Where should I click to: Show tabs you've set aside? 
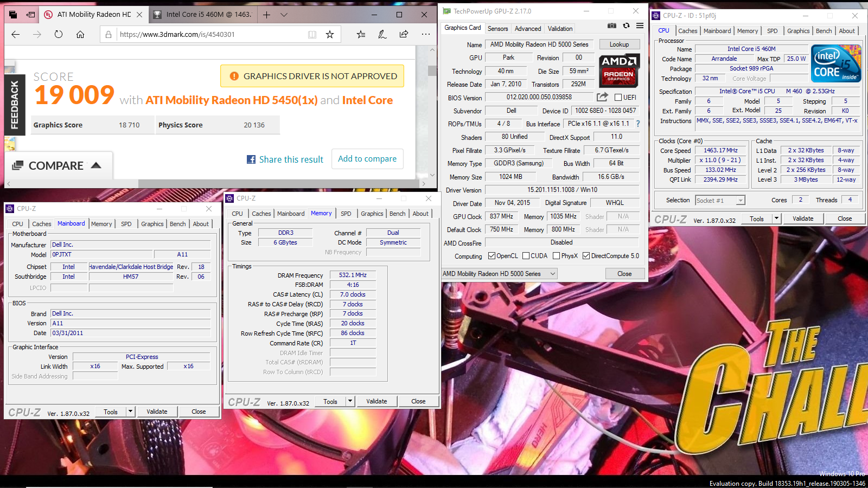click(x=13, y=15)
